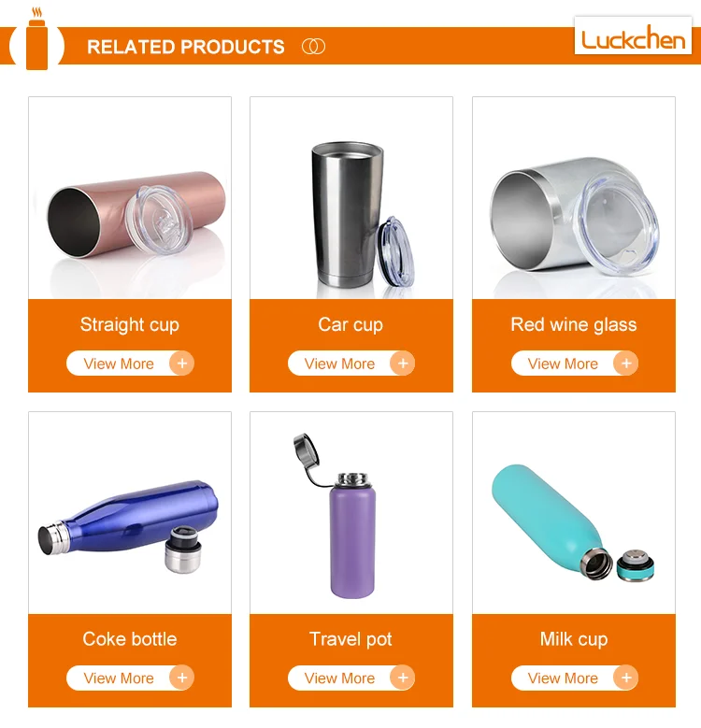The width and height of the screenshot is (701, 728).
Task: View the stainless steel car cup image
Action: point(351,198)
